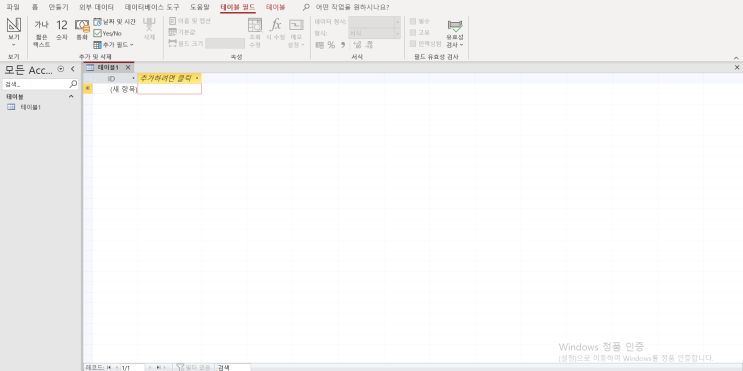Close the 테이블1 document tab
This screenshot has width=743, height=371.
tap(127, 67)
